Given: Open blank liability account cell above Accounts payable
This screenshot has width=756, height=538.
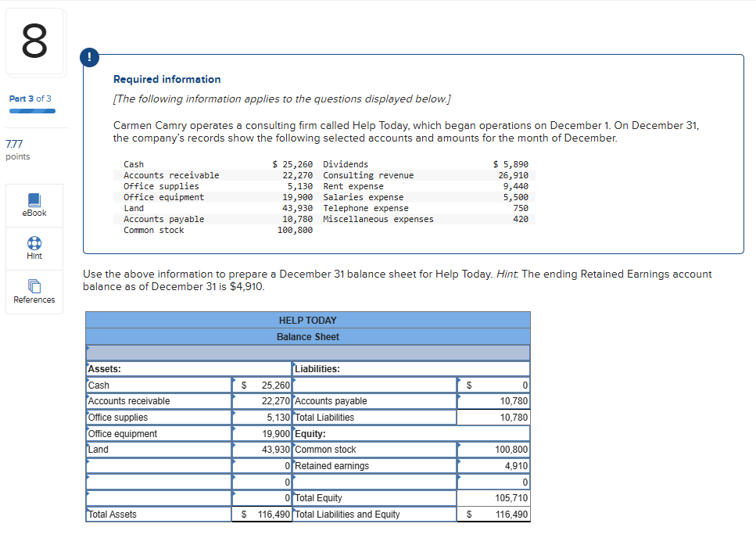Looking at the screenshot, I should pyautogui.click(x=374, y=386).
